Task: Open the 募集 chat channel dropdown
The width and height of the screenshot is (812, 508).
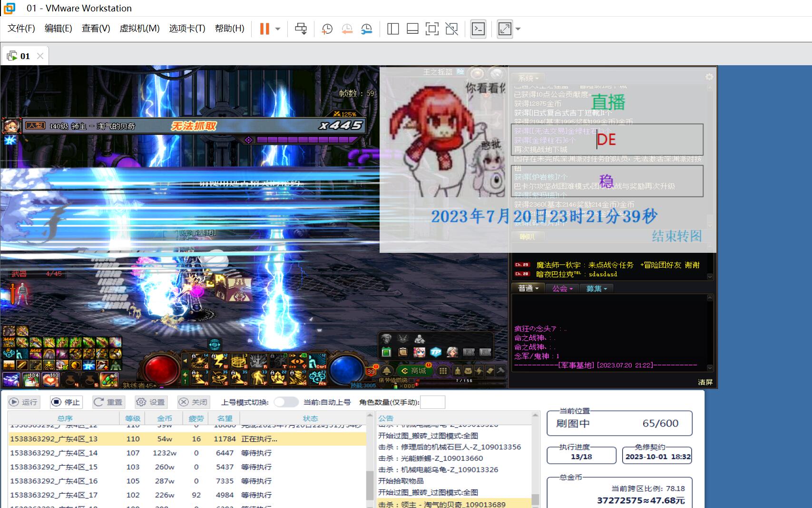Action: click(597, 289)
